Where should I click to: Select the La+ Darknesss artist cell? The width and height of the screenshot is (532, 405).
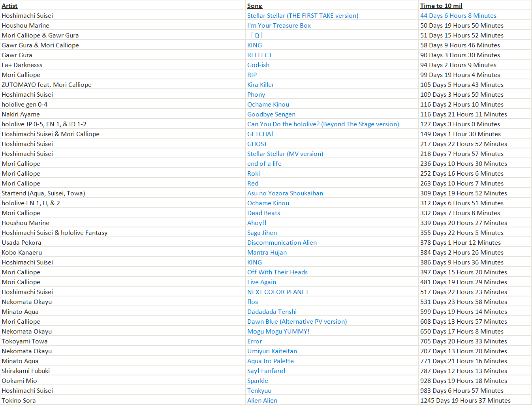(123, 65)
